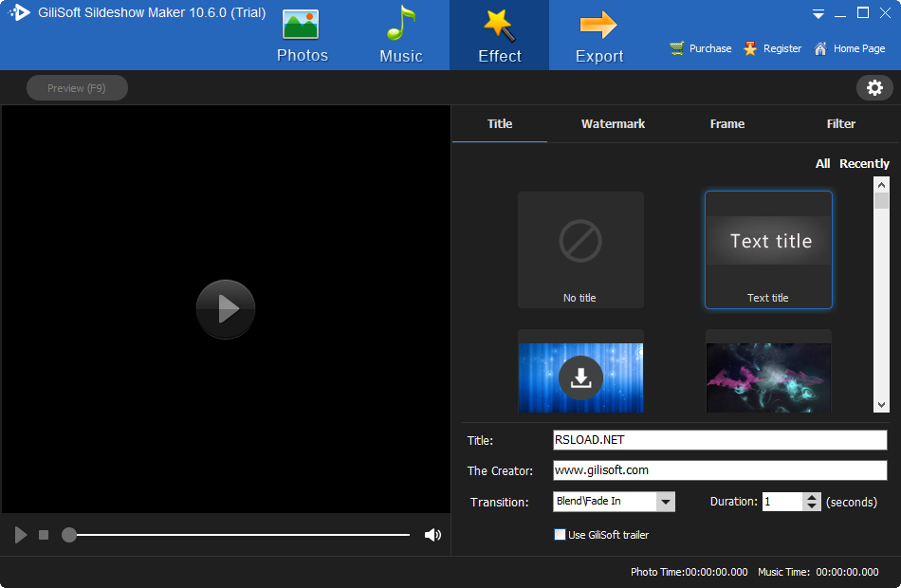Mute audio with the speaker icon
Screen dimensions: 901x588
tap(432, 535)
